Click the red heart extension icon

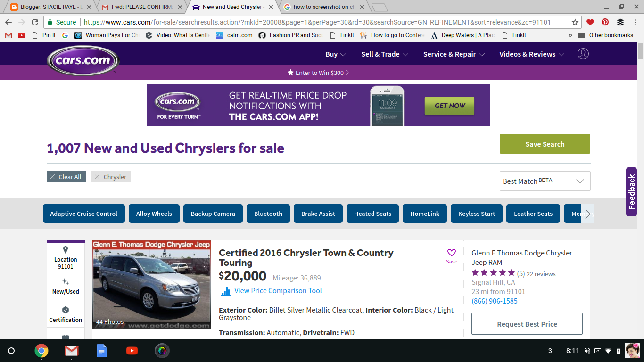(x=590, y=22)
